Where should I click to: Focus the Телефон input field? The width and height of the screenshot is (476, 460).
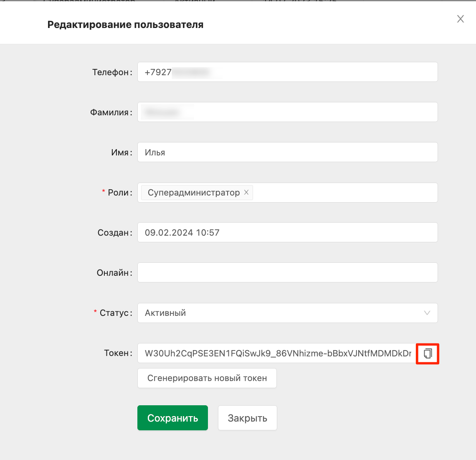pos(287,72)
